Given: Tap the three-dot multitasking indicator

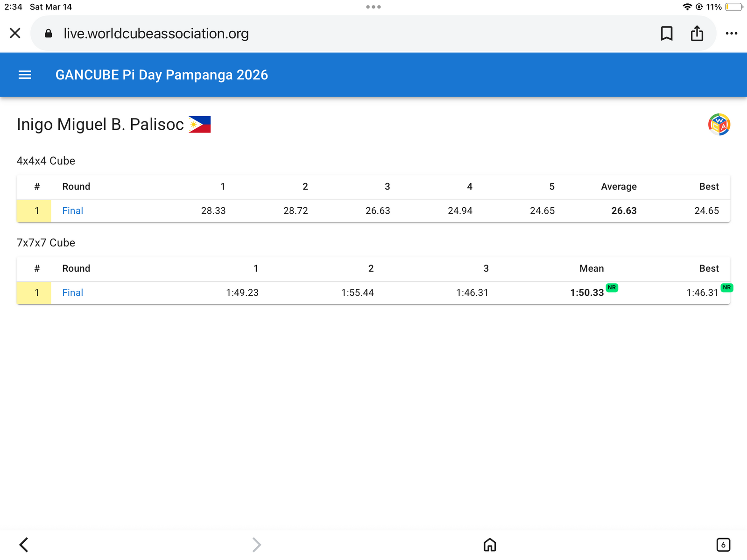Looking at the screenshot, I should (x=373, y=7).
